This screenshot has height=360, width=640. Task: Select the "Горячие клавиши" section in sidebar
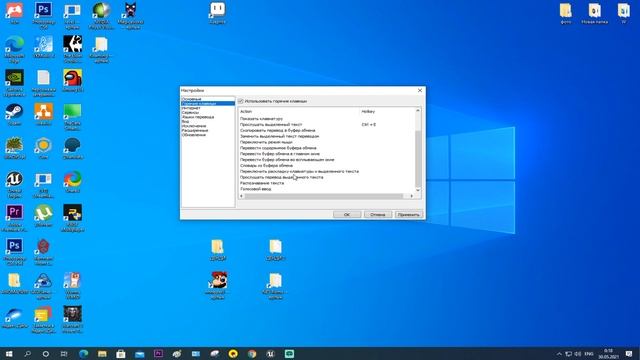pyautogui.click(x=208, y=103)
